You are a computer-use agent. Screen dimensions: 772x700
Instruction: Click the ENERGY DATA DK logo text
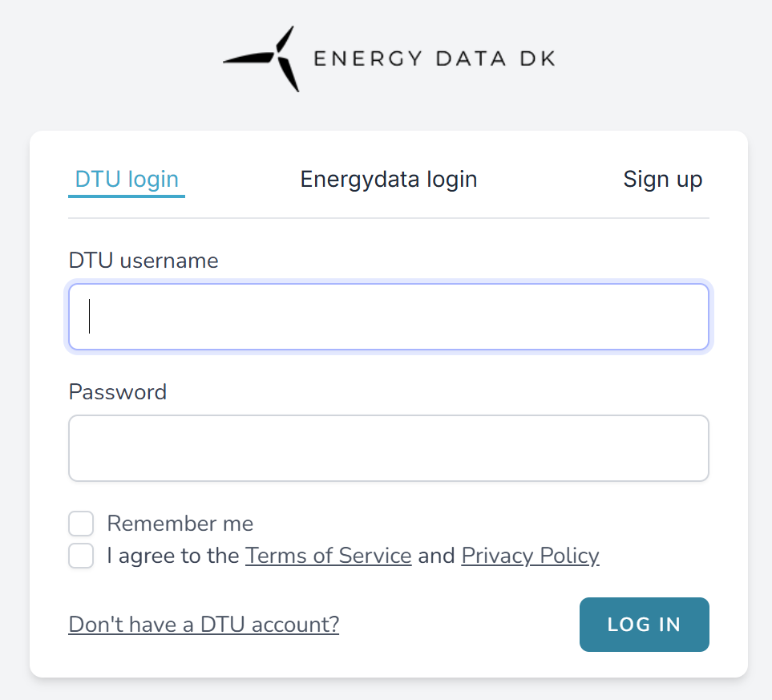(434, 59)
